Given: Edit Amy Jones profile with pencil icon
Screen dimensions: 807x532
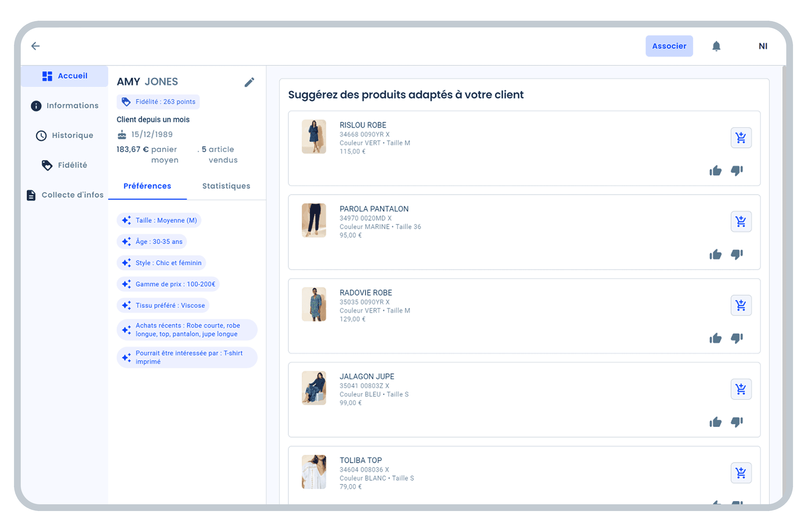Looking at the screenshot, I should coord(249,82).
